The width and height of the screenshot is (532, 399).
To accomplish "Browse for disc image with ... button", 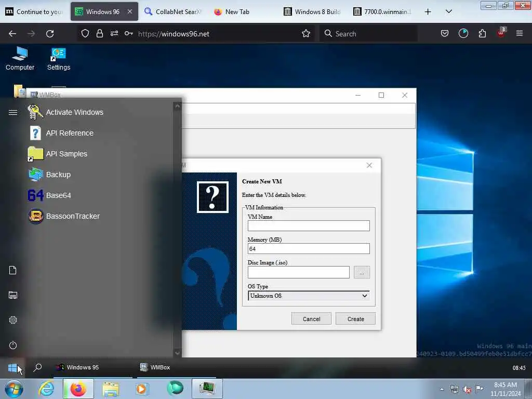I will 362,272.
